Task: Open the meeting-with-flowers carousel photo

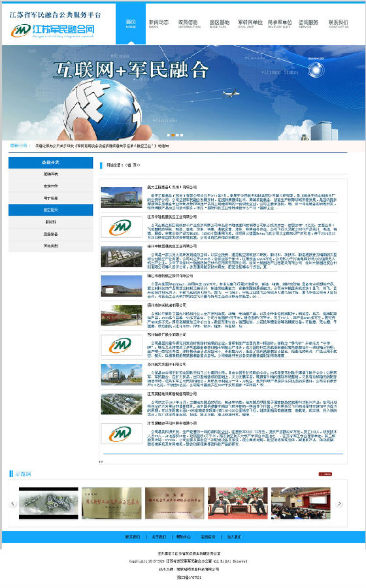Action: point(238,503)
